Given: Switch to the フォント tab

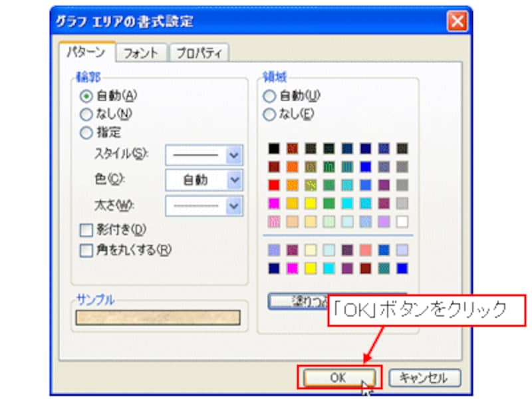Looking at the screenshot, I should coord(142,53).
